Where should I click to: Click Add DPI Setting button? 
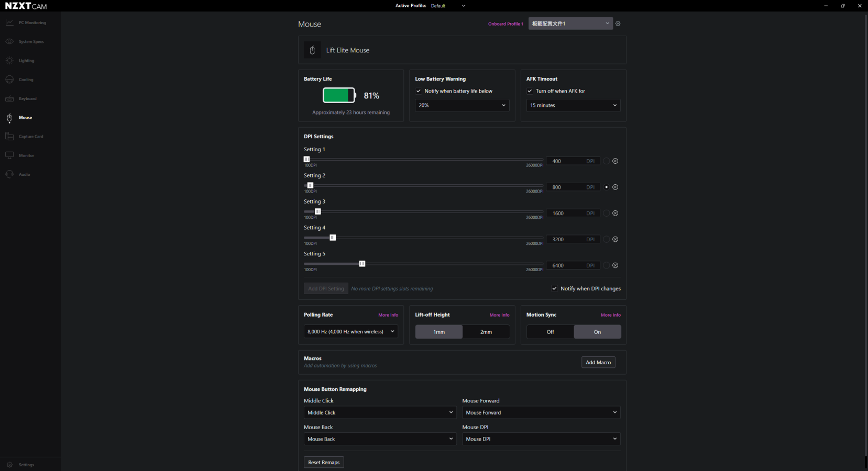[x=326, y=288]
